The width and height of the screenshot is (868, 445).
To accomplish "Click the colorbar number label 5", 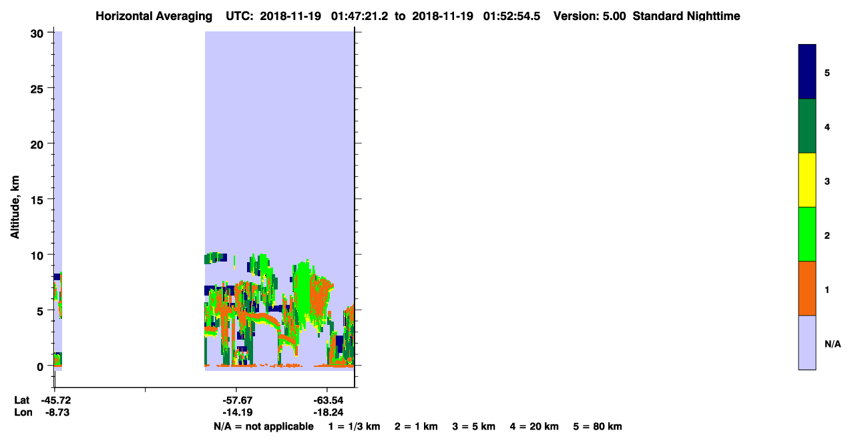I will 827,73.
